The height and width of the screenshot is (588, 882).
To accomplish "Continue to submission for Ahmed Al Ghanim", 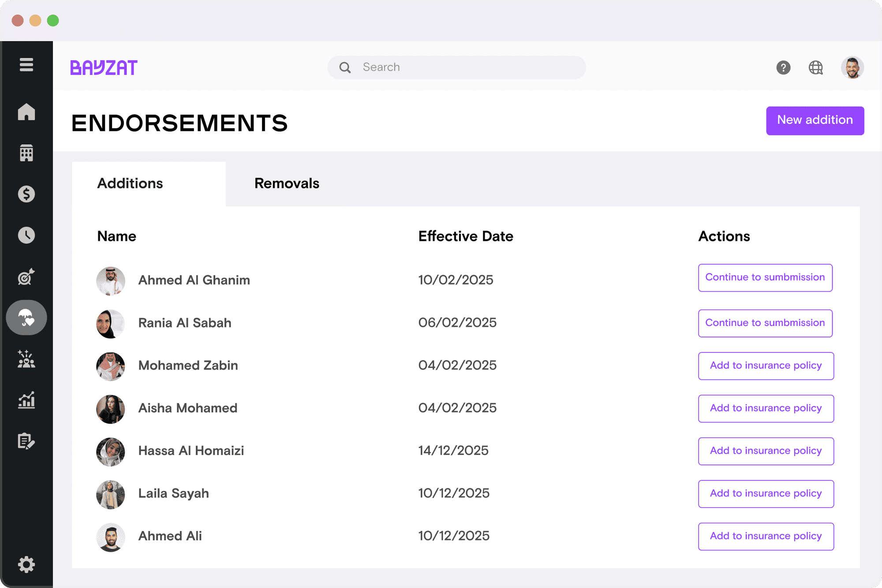I will (765, 277).
